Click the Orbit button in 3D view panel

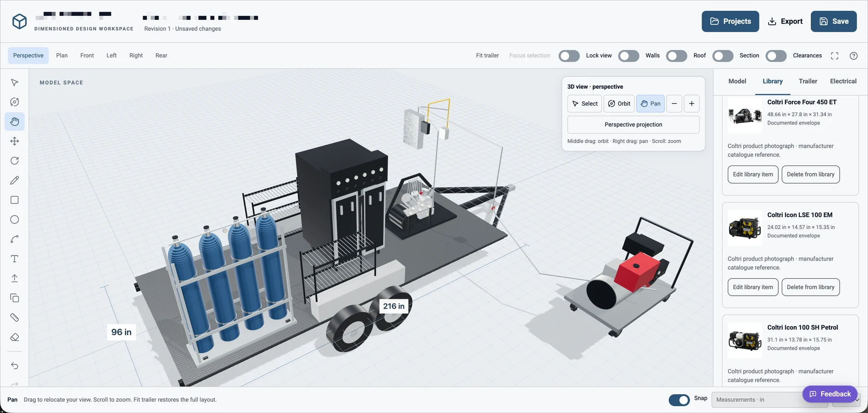tap(619, 104)
